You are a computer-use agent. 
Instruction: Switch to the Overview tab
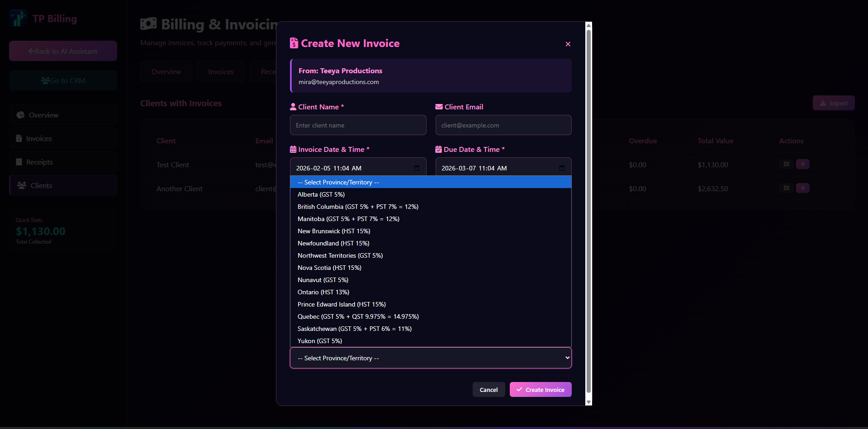click(x=166, y=71)
